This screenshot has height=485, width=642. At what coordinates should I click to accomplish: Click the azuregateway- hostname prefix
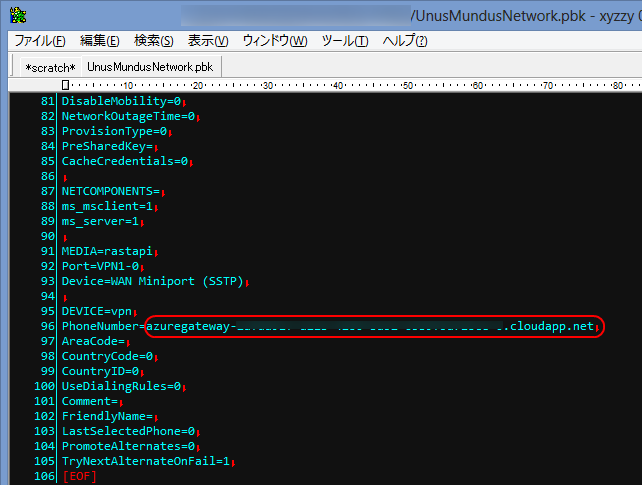pos(191,326)
